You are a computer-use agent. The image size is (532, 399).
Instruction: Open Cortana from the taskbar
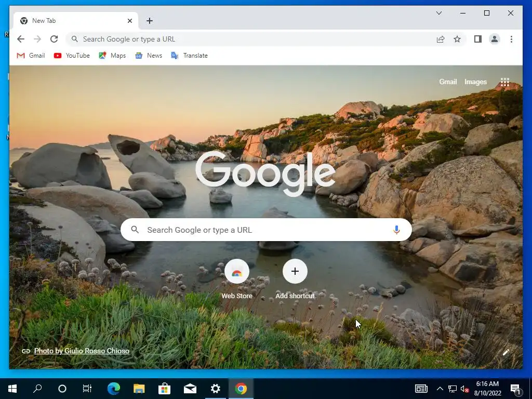click(62, 389)
